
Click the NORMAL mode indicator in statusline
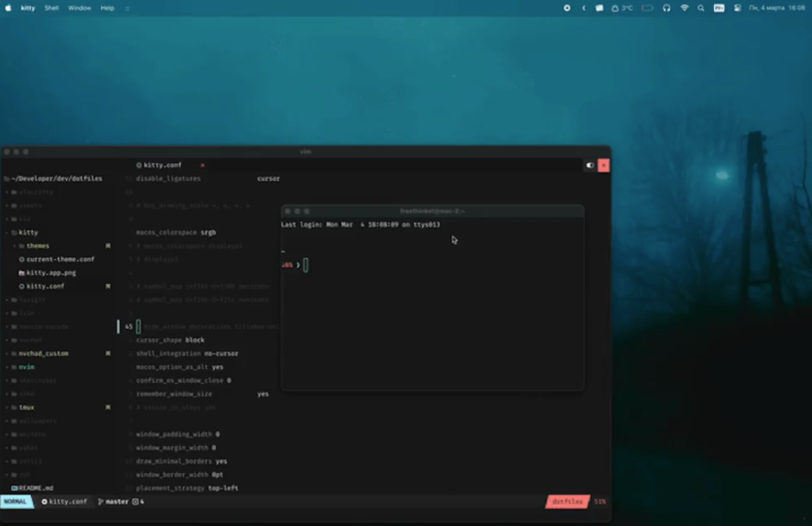pos(16,502)
